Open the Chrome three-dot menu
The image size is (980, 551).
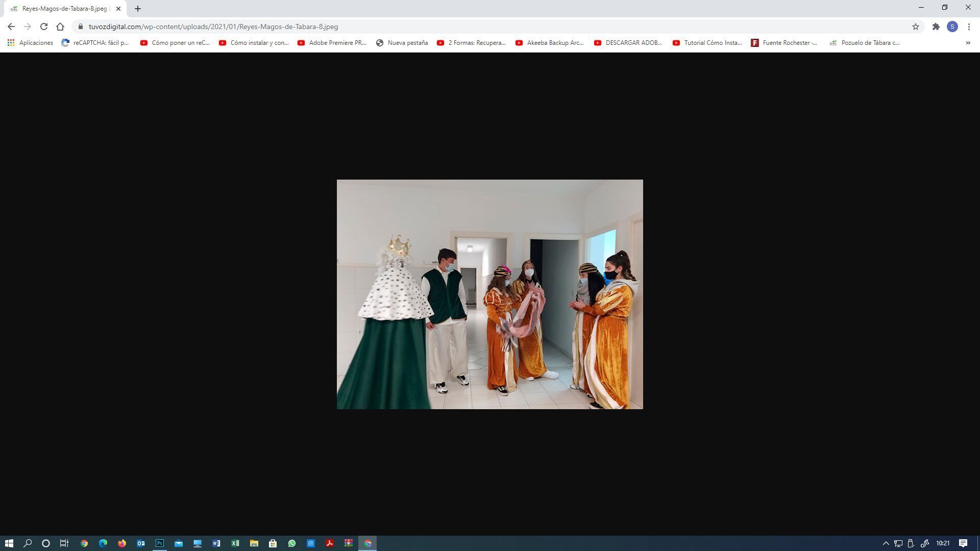coord(969,27)
